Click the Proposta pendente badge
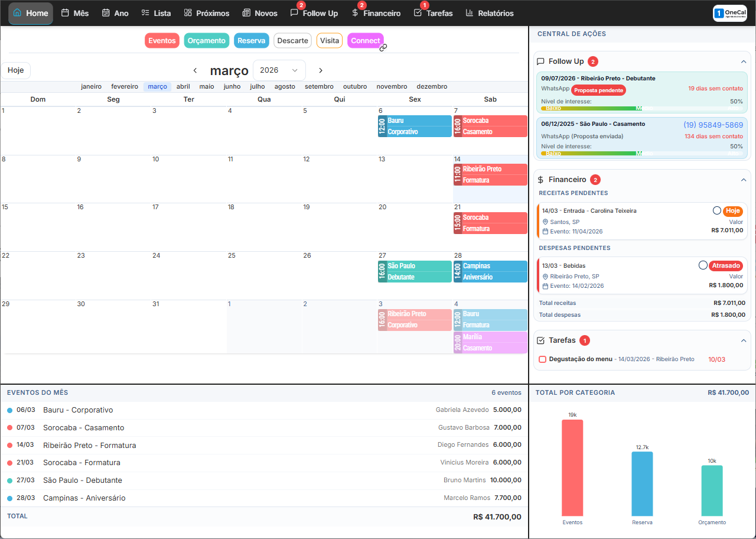This screenshot has width=756, height=539. (598, 90)
